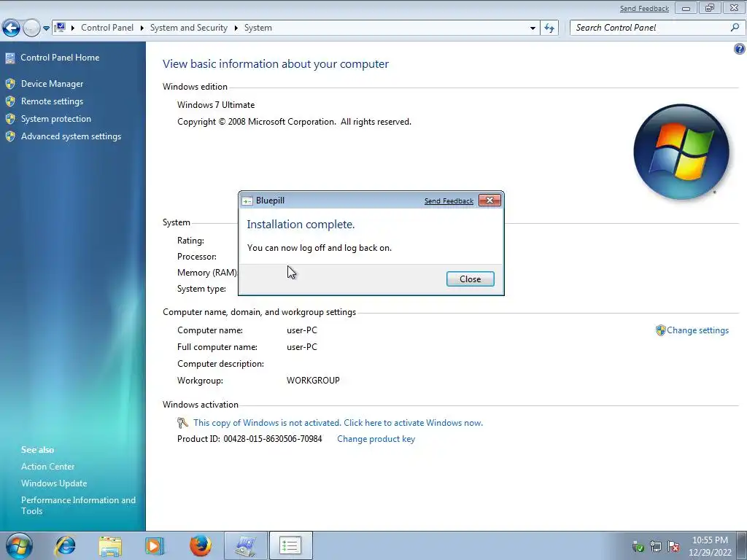This screenshot has height=560, width=747.
Task: Dismiss Bluepill dialog with red X
Action: (x=489, y=201)
